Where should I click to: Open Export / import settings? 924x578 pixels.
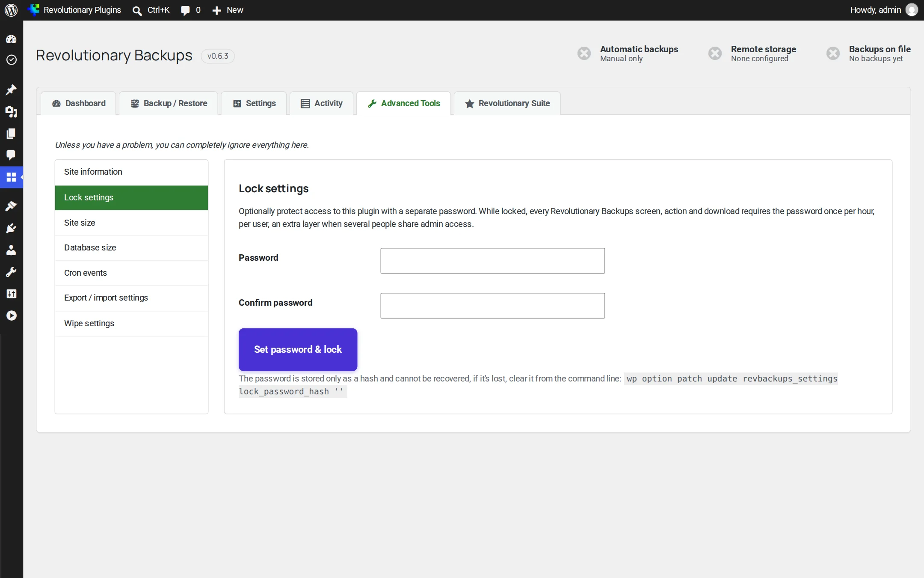[131, 298]
